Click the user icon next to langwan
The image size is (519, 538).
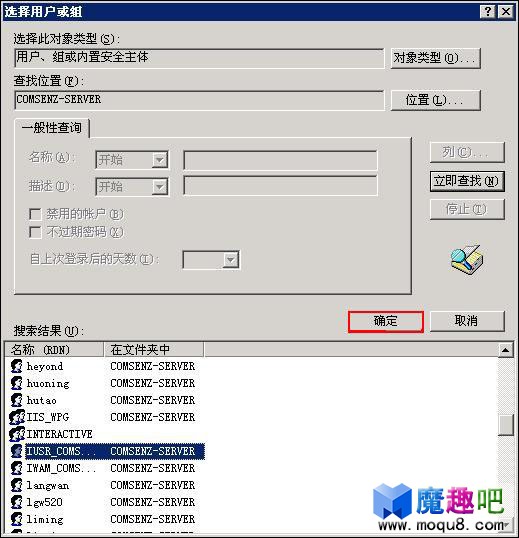(x=16, y=485)
